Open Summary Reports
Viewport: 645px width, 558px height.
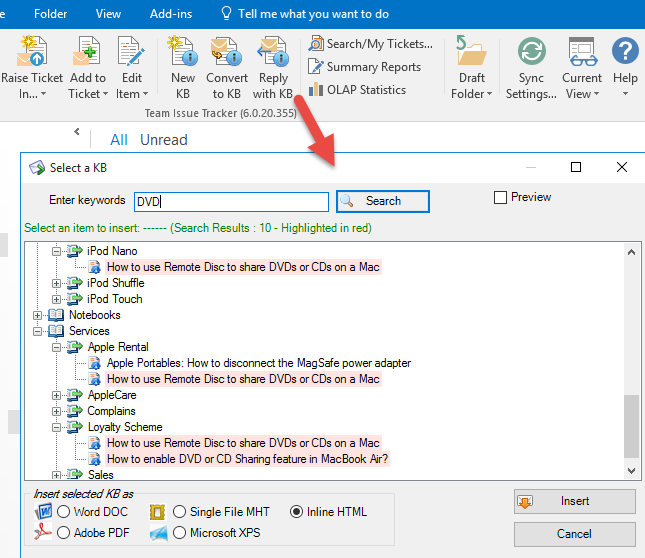coord(365,67)
